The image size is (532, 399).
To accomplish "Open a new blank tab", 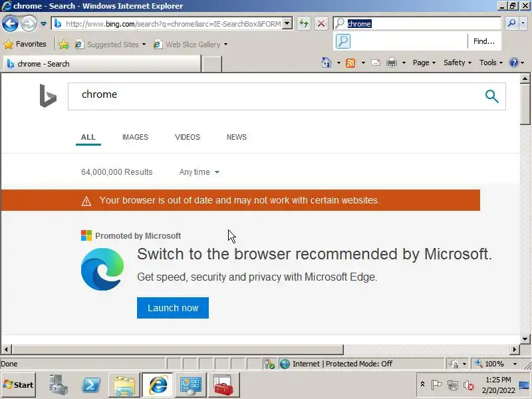I will coord(211,64).
